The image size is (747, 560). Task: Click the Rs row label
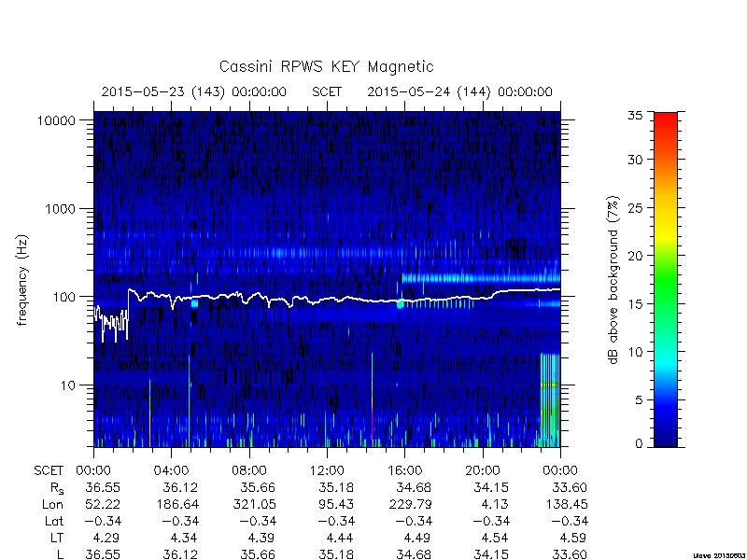[57, 488]
